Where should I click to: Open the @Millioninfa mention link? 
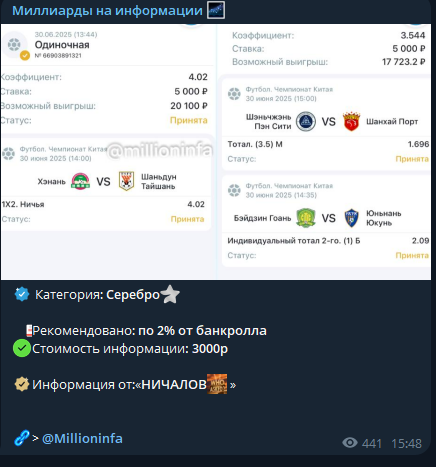tap(82, 438)
